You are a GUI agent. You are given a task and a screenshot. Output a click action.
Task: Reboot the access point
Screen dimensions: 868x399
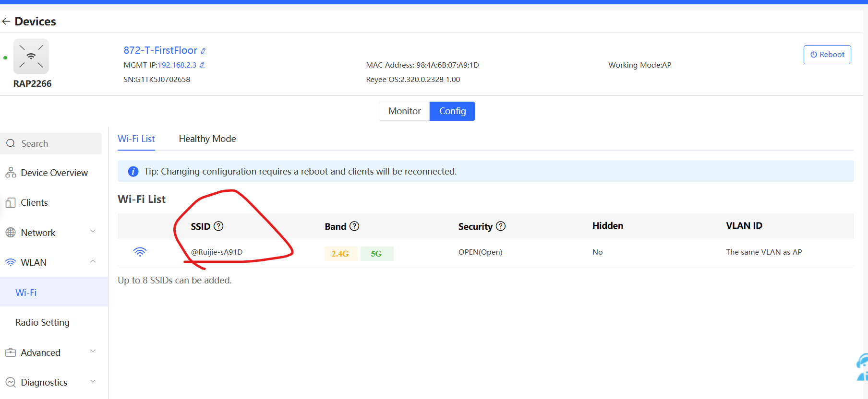[x=827, y=55]
